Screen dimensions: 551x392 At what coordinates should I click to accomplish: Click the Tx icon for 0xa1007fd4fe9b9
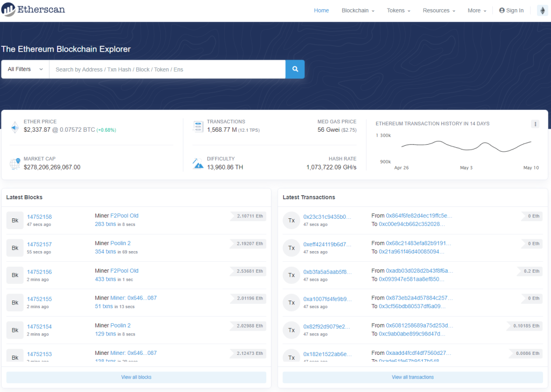click(x=292, y=302)
